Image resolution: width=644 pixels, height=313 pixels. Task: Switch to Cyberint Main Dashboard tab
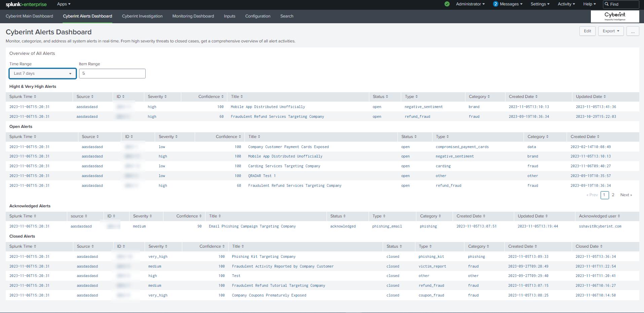coord(29,16)
